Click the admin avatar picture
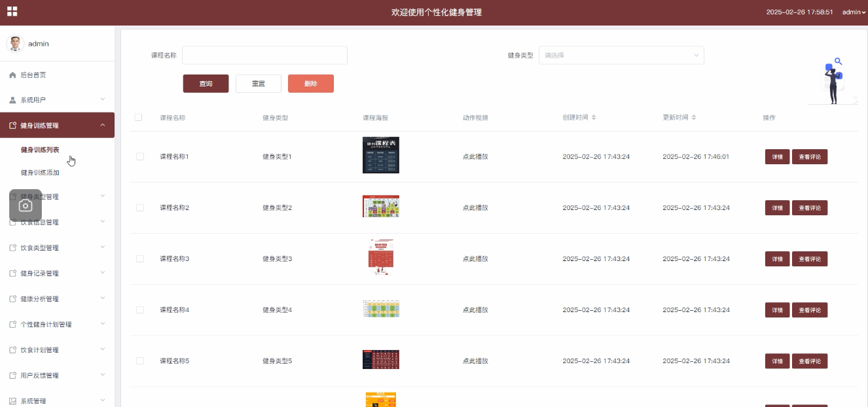This screenshot has height=407, width=868. [x=15, y=44]
